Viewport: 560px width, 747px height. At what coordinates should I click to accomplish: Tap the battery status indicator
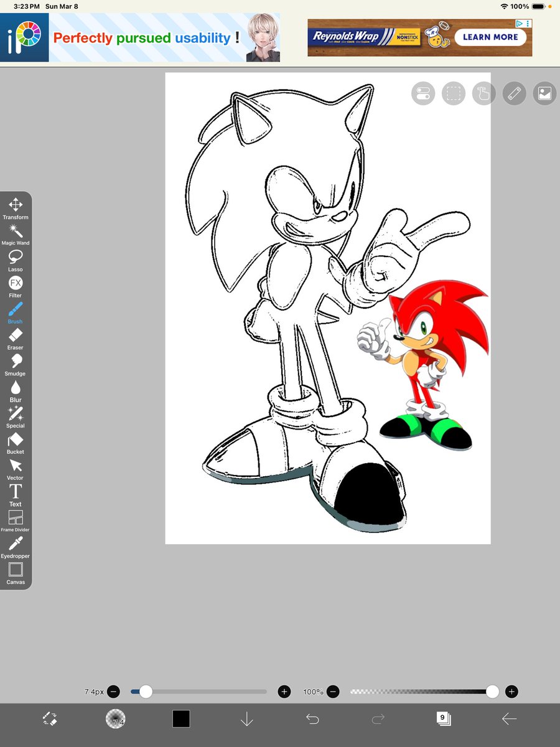pos(538,6)
